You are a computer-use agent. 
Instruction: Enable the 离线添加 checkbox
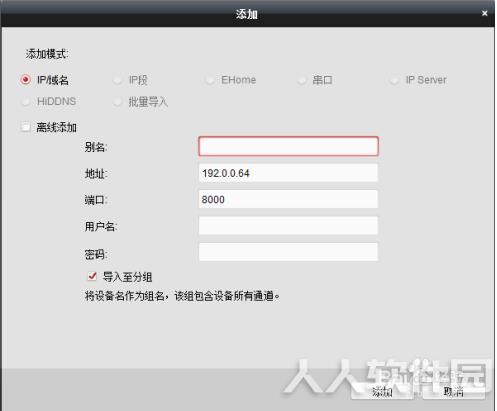(x=26, y=127)
